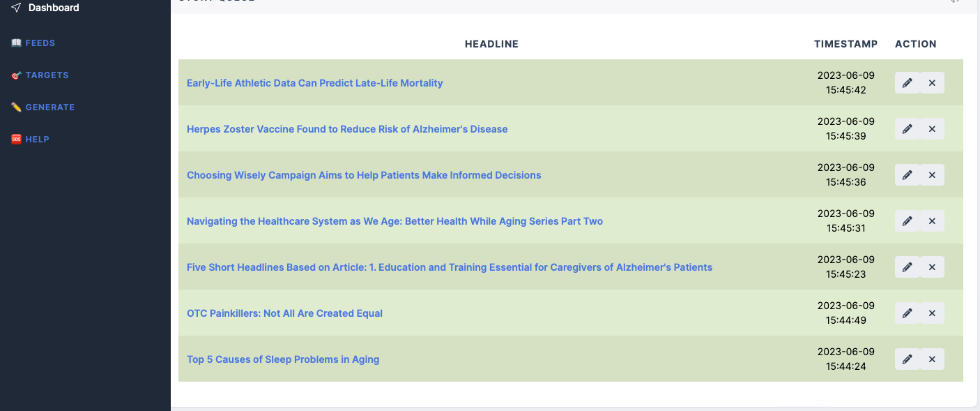980x411 pixels.
Task: Edit the Top 5 Causes of Sleep story
Action: pyautogui.click(x=907, y=359)
